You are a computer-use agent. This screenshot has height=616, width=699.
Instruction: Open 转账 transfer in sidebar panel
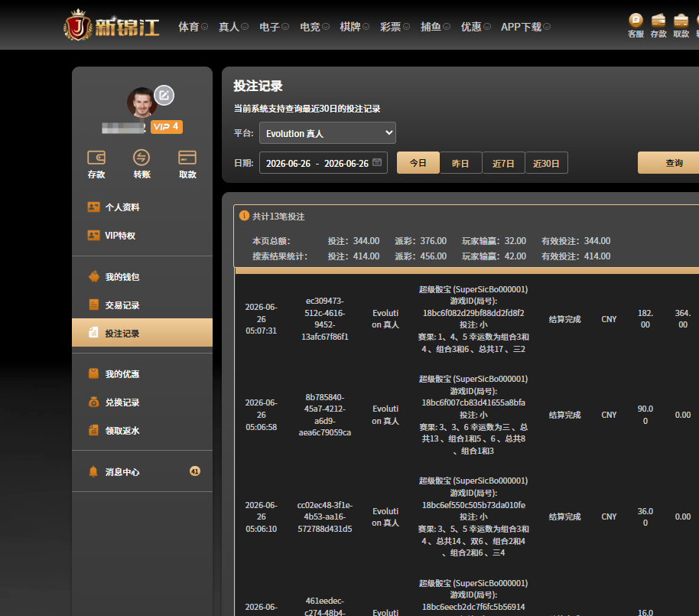point(141,165)
